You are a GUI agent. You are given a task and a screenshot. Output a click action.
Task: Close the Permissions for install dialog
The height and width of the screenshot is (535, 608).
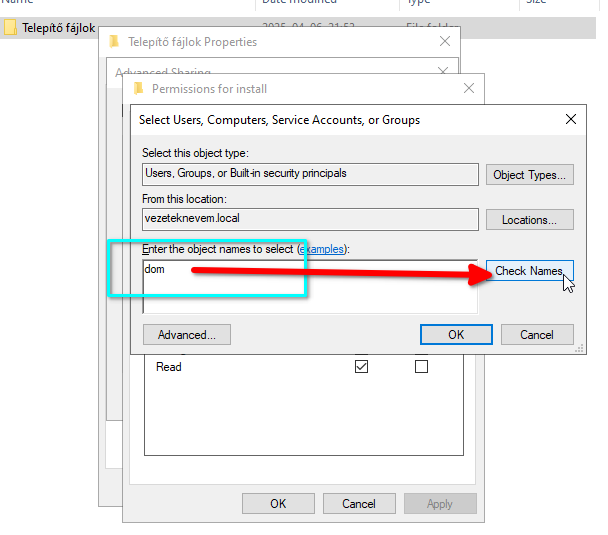[x=469, y=89]
